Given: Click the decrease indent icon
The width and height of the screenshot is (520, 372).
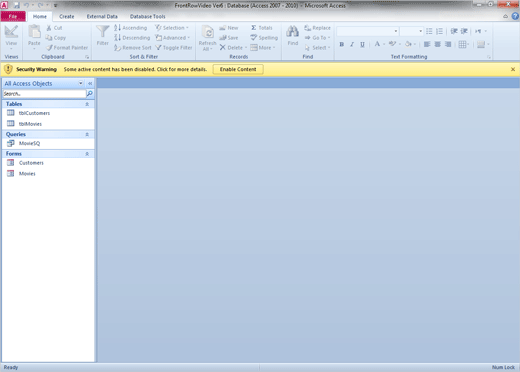Looking at the screenshot, I should pyautogui.click(x=454, y=31).
